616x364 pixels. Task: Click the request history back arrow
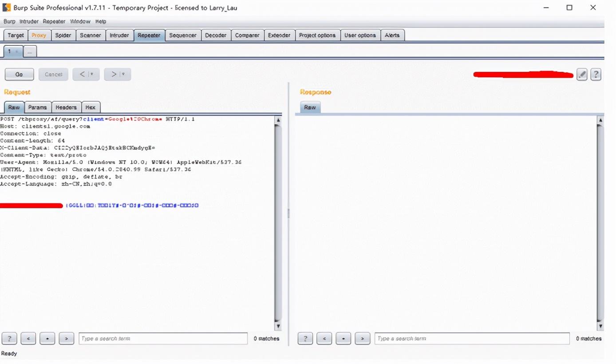point(83,75)
